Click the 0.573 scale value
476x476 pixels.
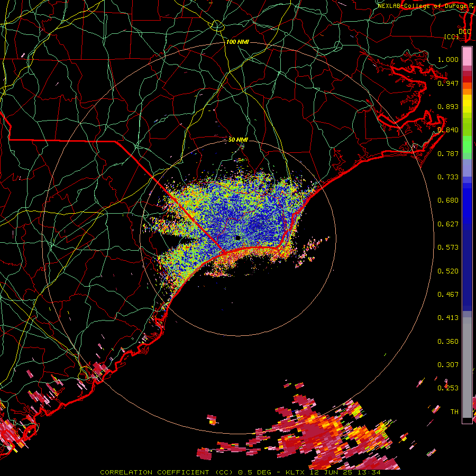coord(448,248)
